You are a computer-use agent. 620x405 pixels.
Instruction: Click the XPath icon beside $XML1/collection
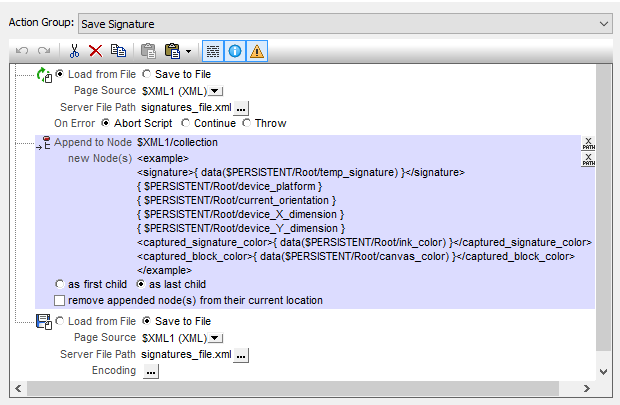pos(589,143)
